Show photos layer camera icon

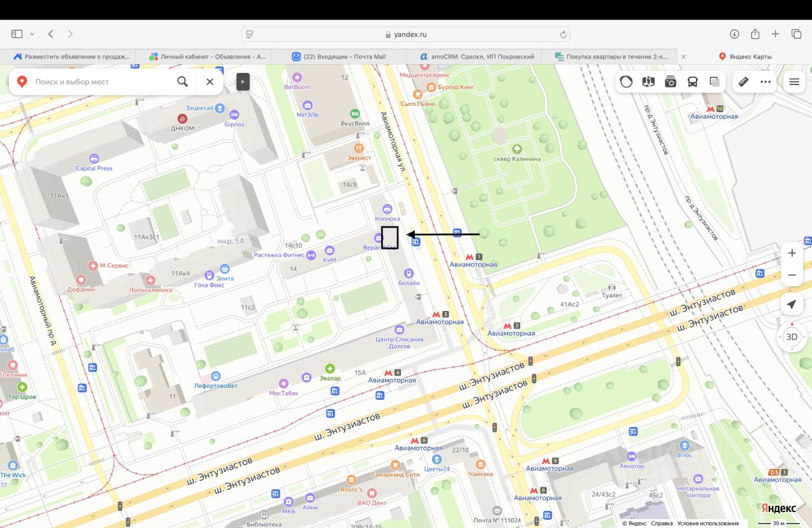(x=671, y=82)
